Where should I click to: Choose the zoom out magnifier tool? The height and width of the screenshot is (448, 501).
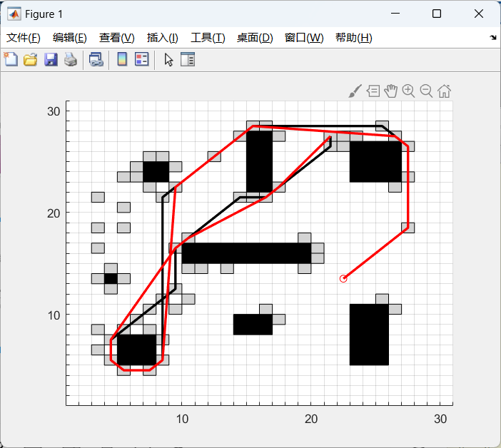(426, 91)
